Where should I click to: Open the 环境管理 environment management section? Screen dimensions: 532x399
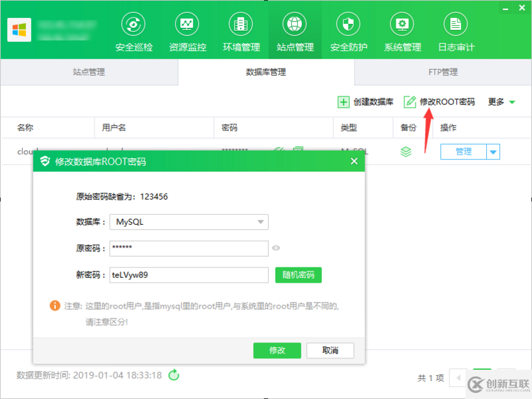(x=241, y=33)
